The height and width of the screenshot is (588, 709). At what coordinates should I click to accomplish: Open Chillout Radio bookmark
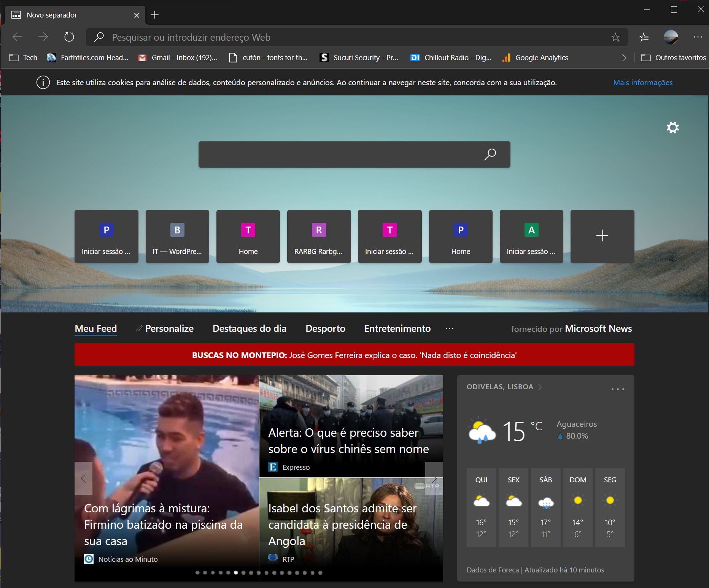click(x=451, y=58)
